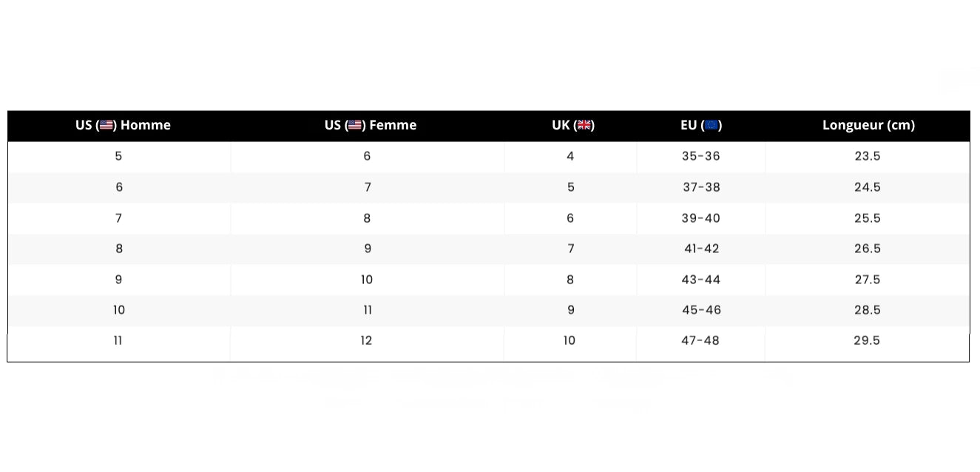980x472 pixels.
Task: Click the EU flag icon in header
Action: click(x=712, y=125)
